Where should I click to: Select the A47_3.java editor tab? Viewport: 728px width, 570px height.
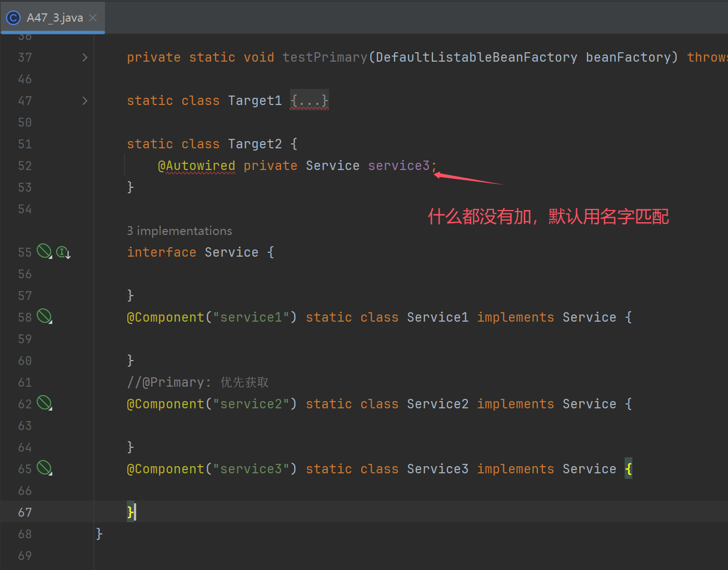point(53,18)
